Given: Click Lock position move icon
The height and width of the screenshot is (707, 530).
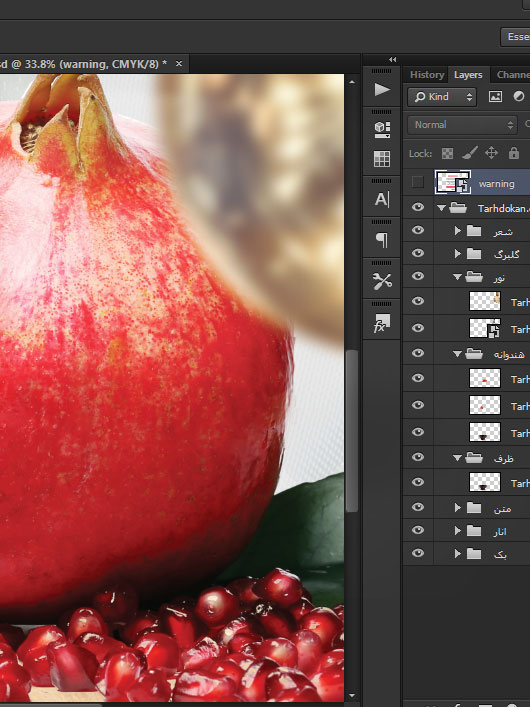Looking at the screenshot, I should point(491,153).
